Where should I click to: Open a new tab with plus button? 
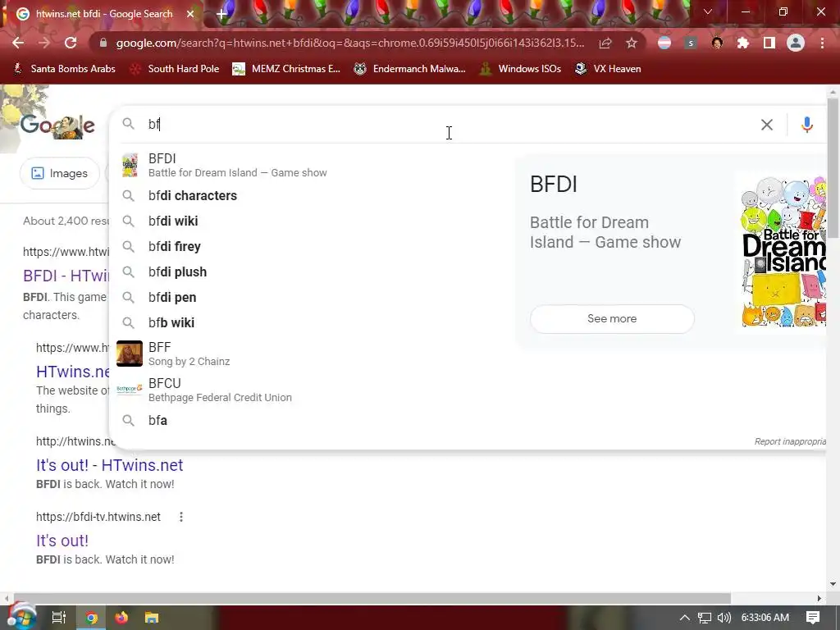(x=221, y=14)
